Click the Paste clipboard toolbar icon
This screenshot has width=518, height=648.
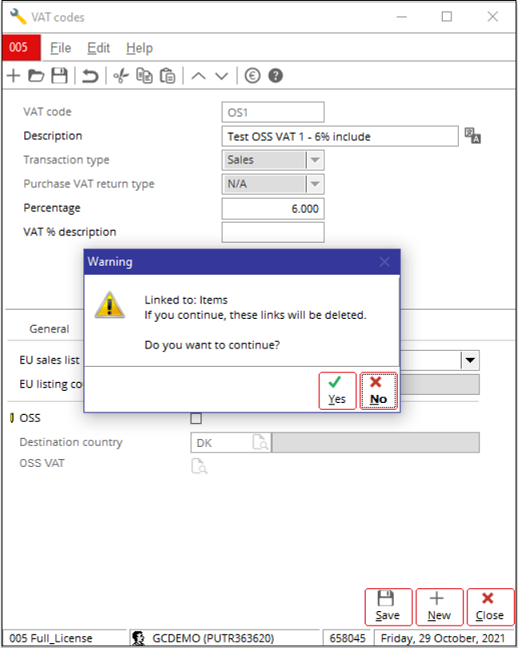pos(167,76)
